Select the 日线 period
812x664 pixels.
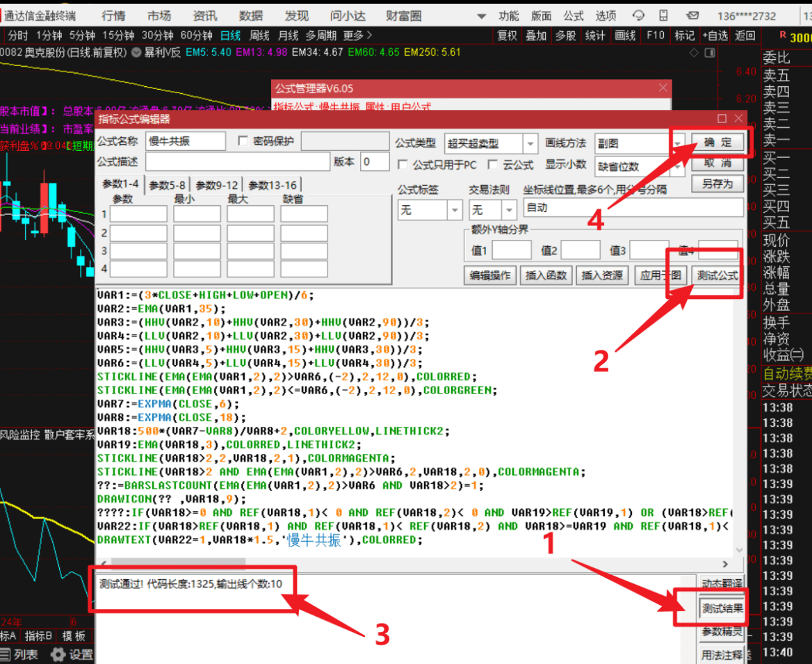(230, 35)
